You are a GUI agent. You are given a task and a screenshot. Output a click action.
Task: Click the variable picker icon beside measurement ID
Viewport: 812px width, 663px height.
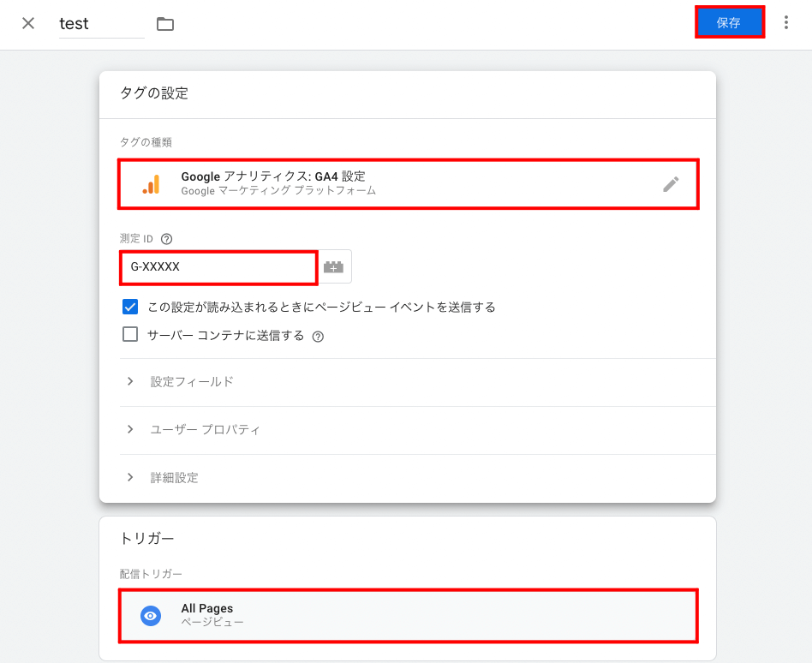(x=333, y=266)
